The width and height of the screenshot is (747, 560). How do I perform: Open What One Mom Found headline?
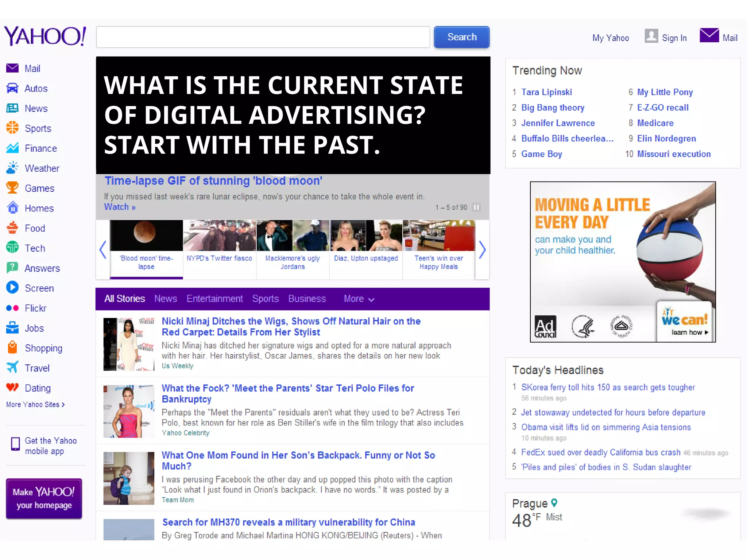298,461
